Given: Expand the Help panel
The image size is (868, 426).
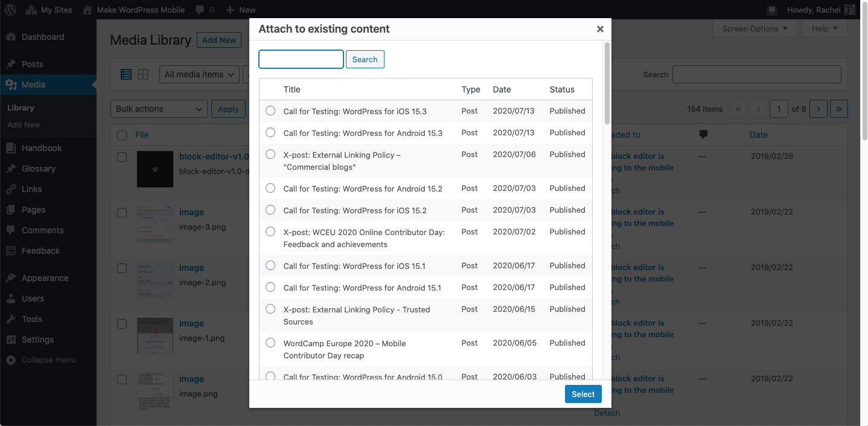Looking at the screenshot, I should click(825, 28).
